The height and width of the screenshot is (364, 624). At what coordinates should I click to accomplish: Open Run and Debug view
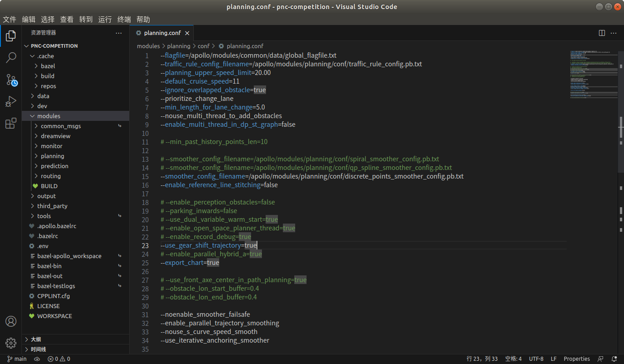click(x=11, y=102)
